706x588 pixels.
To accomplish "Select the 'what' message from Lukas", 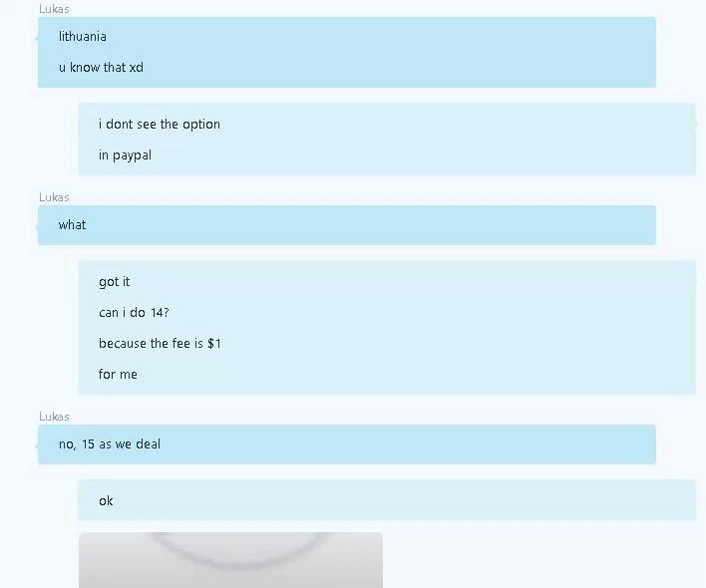I will click(x=72, y=224).
